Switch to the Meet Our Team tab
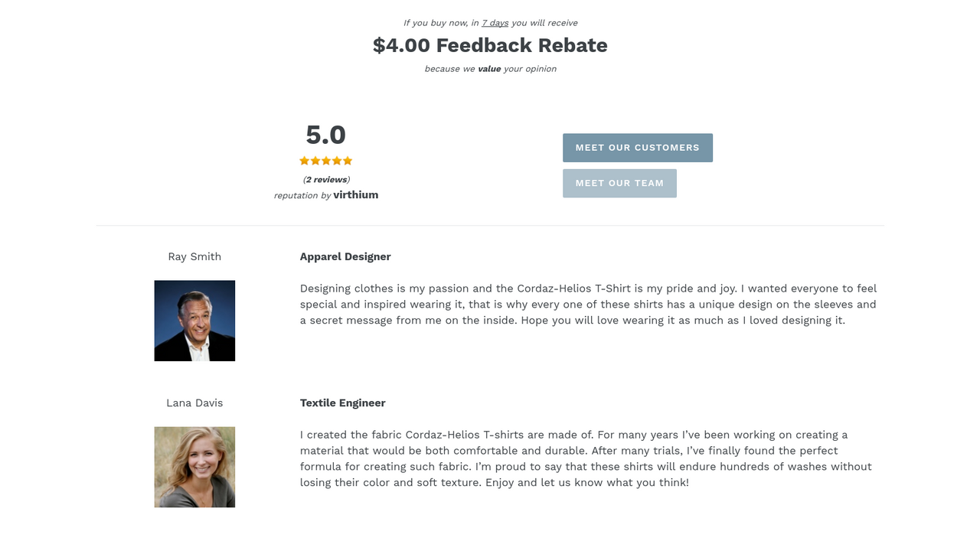Screen dimensions: 980x551 tap(619, 184)
